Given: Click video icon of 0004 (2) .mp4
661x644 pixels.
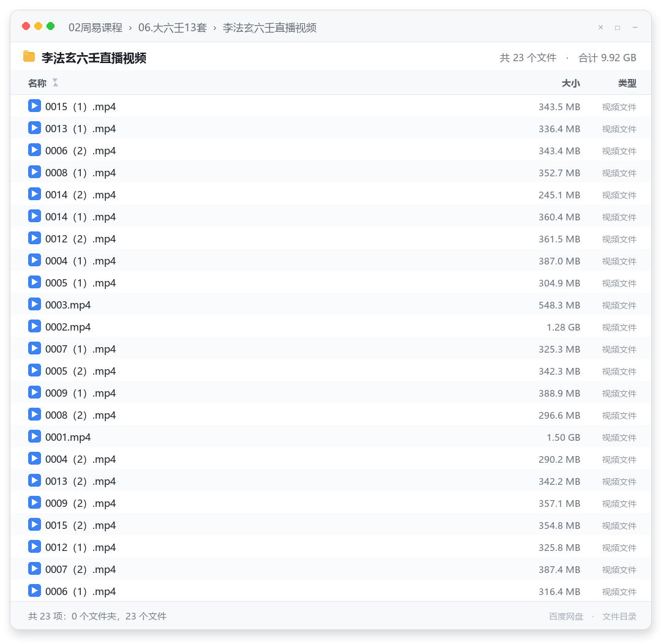Looking at the screenshot, I should pyautogui.click(x=34, y=459).
